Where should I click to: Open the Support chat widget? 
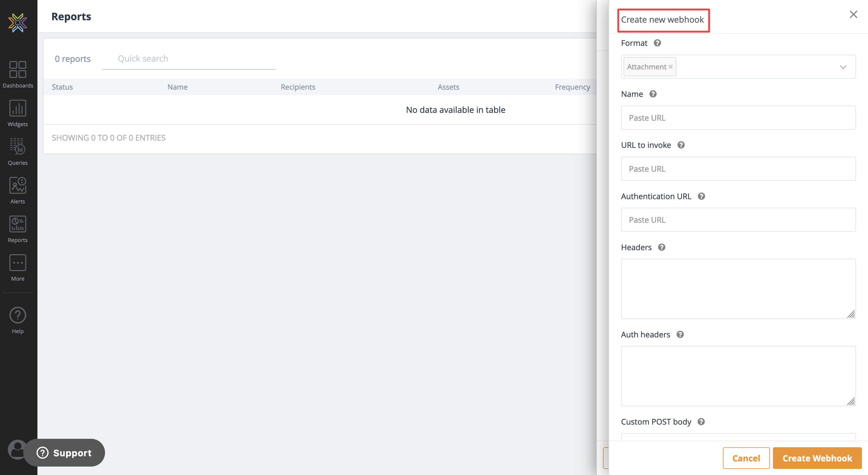pyautogui.click(x=64, y=453)
